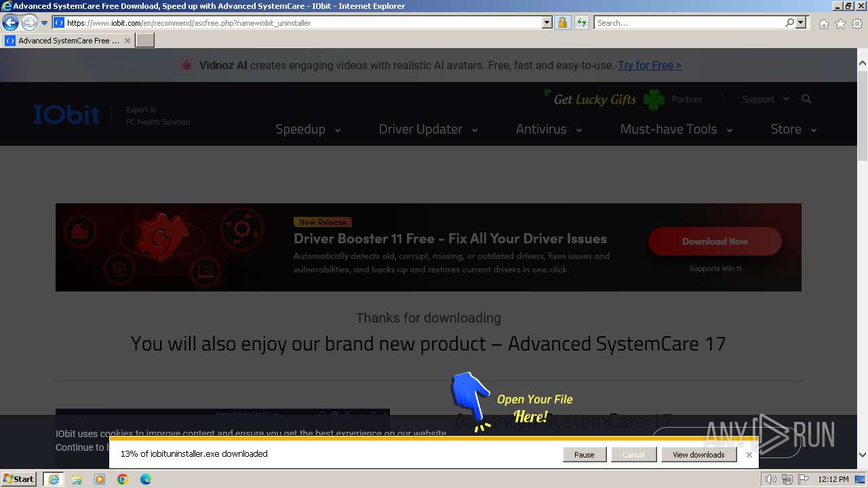Expand the address bar autocomplete dropdown

tap(547, 22)
